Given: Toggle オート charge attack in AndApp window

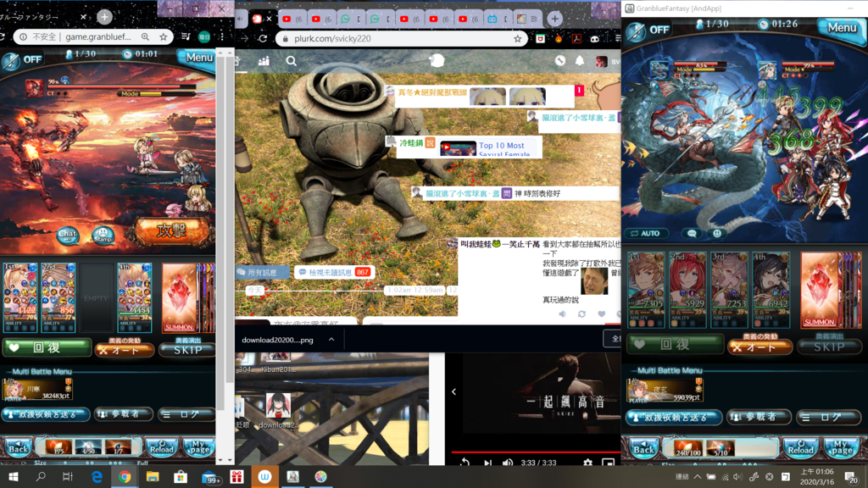Looking at the screenshot, I should pyautogui.click(x=759, y=347).
